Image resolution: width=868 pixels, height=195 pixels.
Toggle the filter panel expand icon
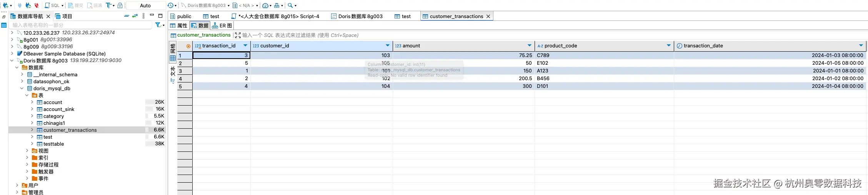click(x=238, y=35)
